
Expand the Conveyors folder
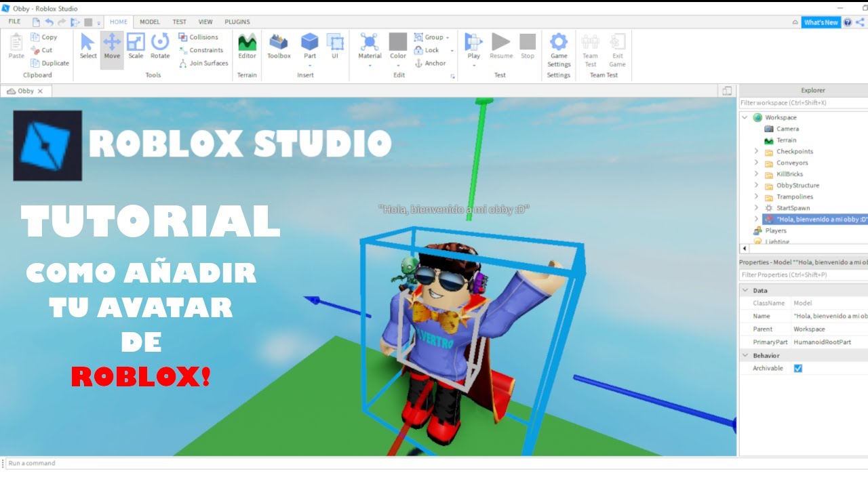(x=756, y=163)
